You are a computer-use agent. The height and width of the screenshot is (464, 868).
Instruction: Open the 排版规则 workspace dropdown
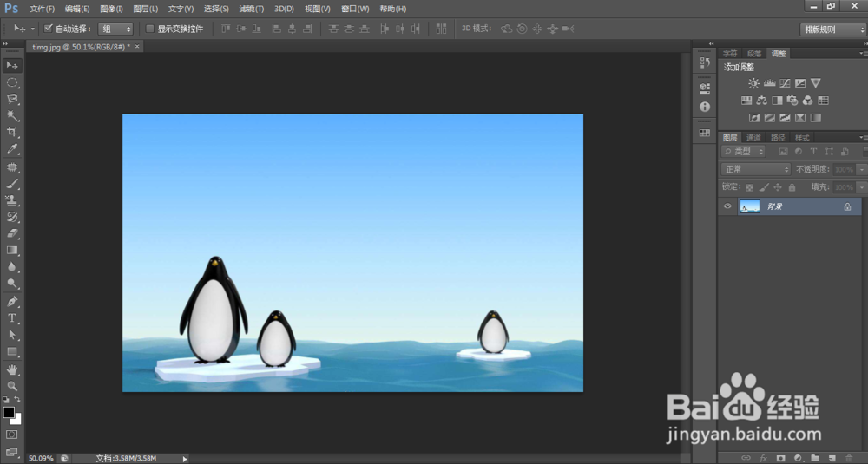pyautogui.click(x=832, y=29)
